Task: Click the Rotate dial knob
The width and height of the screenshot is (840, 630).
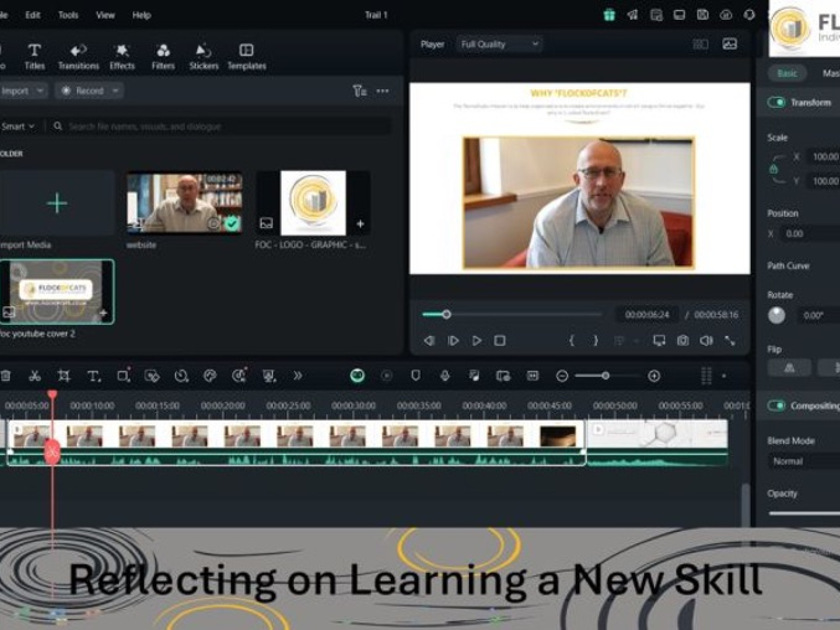Action: pyautogui.click(x=776, y=316)
